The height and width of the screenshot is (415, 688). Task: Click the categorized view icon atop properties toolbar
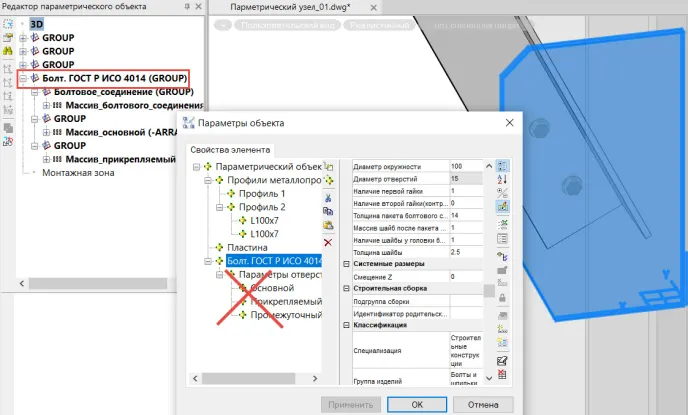click(502, 166)
